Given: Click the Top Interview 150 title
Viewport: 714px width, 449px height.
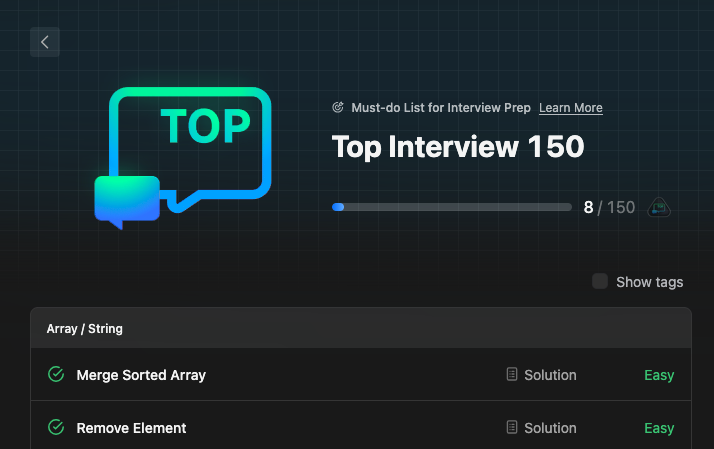Looking at the screenshot, I should pos(458,147).
